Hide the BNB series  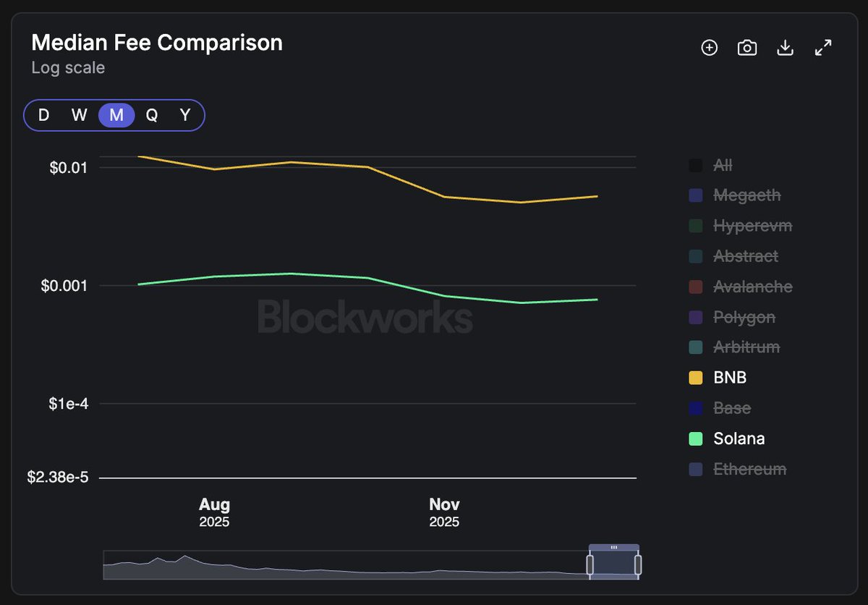click(718, 378)
